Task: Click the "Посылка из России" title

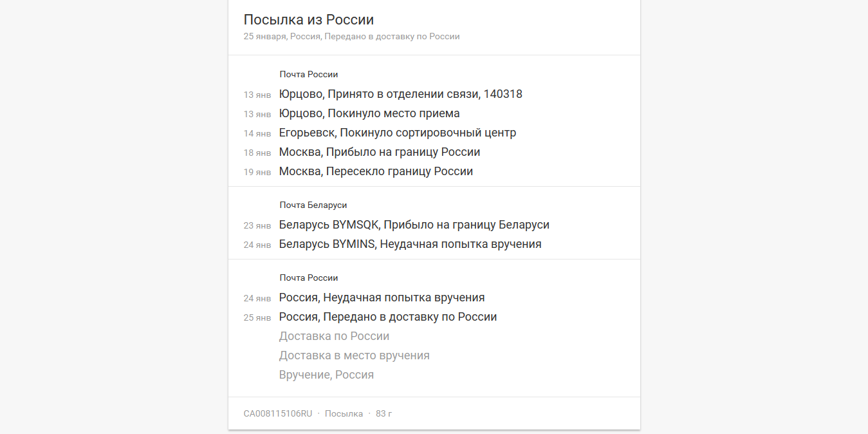Action: pos(308,19)
